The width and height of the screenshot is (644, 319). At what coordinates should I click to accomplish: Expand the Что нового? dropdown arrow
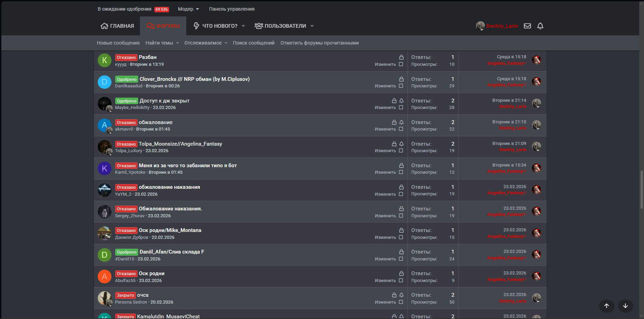pos(243,26)
